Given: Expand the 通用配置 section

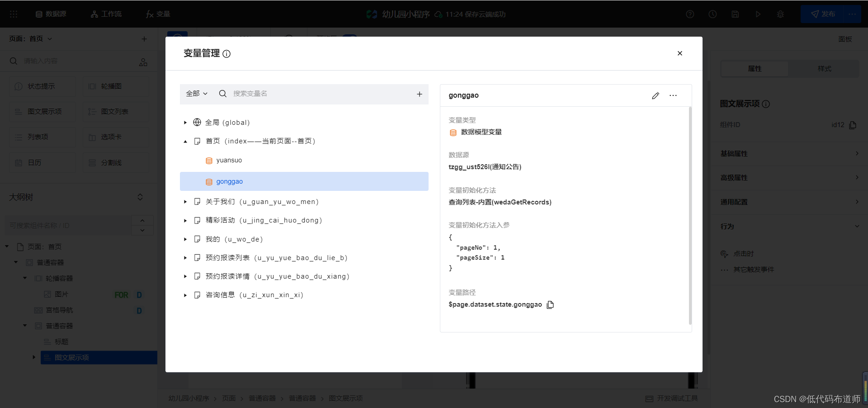Looking at the screenshot, I should [789, 202].
